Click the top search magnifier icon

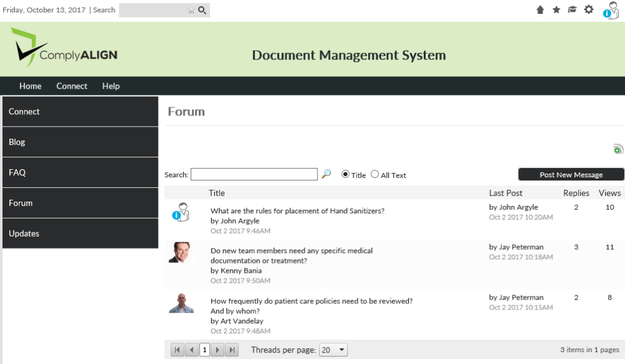202,10
